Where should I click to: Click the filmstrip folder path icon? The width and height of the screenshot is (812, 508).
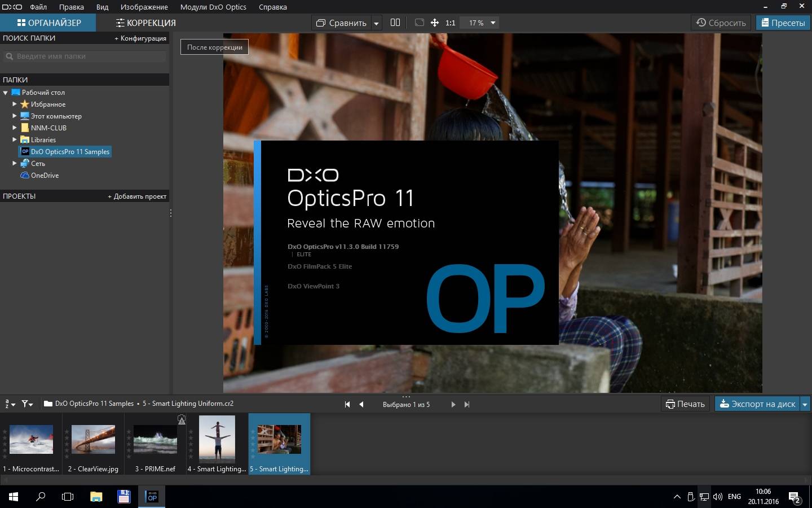click(48, 404)
